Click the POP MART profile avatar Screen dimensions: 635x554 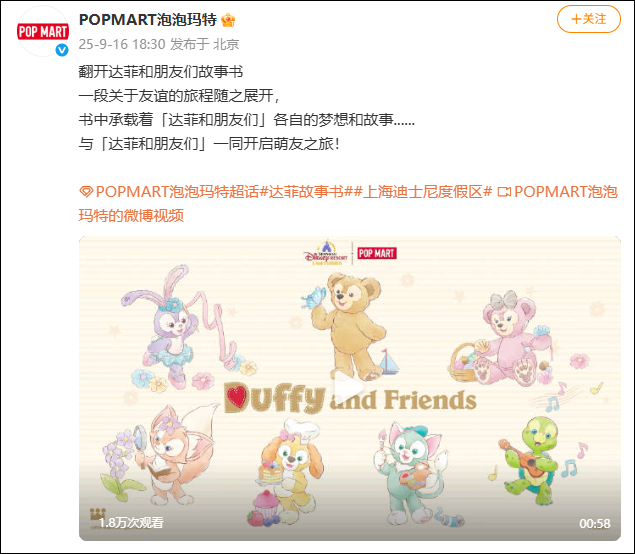pos(43,31)
